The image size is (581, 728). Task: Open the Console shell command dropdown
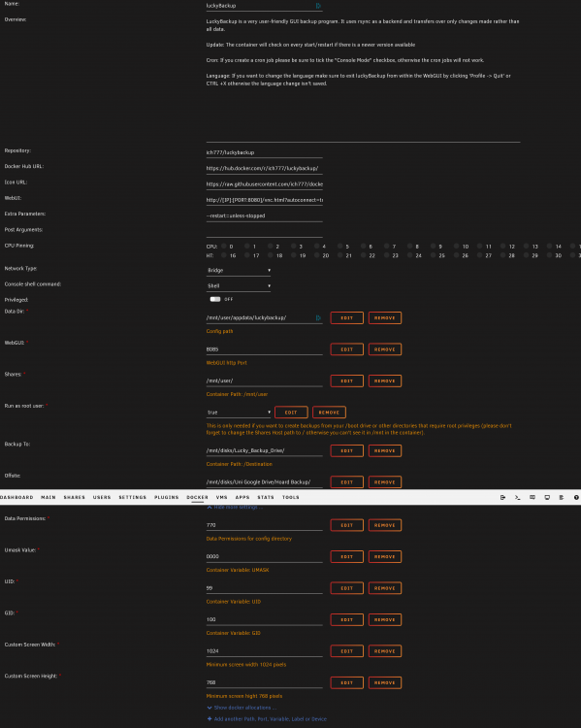click(239, 286)
